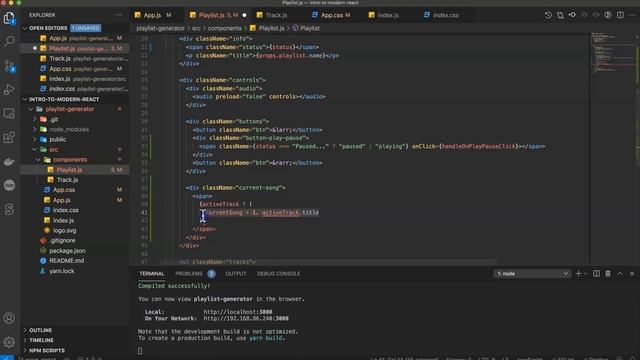The width and height of the screenshot is (640, 360).
Task: Click the Playlist symbol breadcrumb
Action: [x=306, y=28]
